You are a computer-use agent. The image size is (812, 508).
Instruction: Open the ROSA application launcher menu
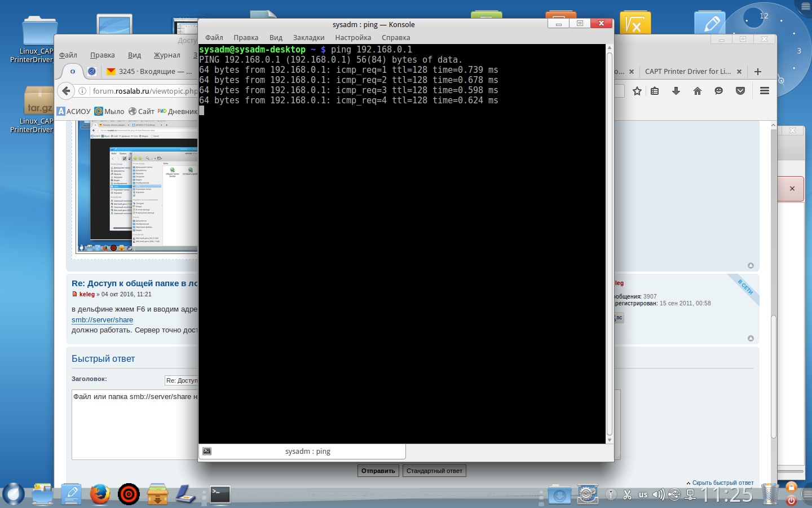[x=13, y=494]
